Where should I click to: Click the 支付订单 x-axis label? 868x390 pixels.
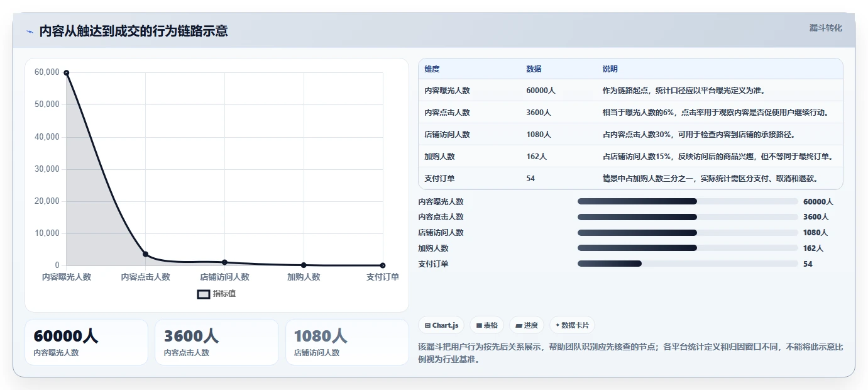(x=383, y=277)
